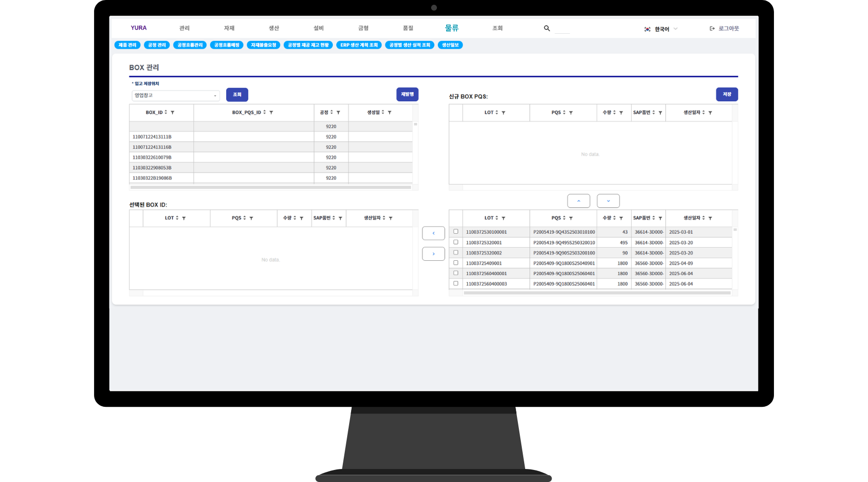The width and height of the screenshot is (868, 482).
Task: Click the up chevron move button
Action: pyautogui.click(x=579, y=201)
